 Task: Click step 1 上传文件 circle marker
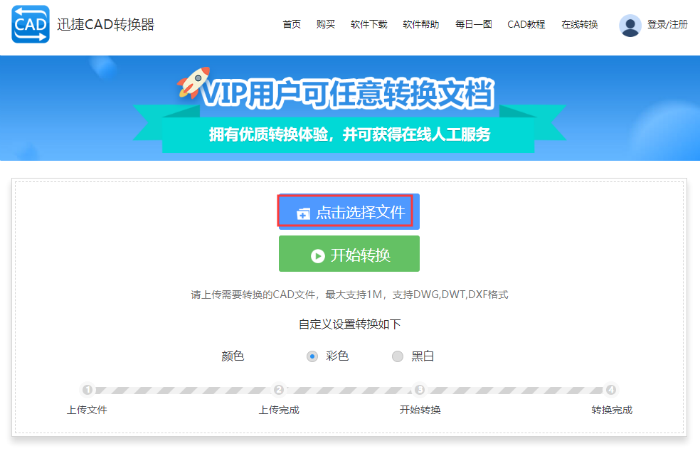click(x=88, y=390)
